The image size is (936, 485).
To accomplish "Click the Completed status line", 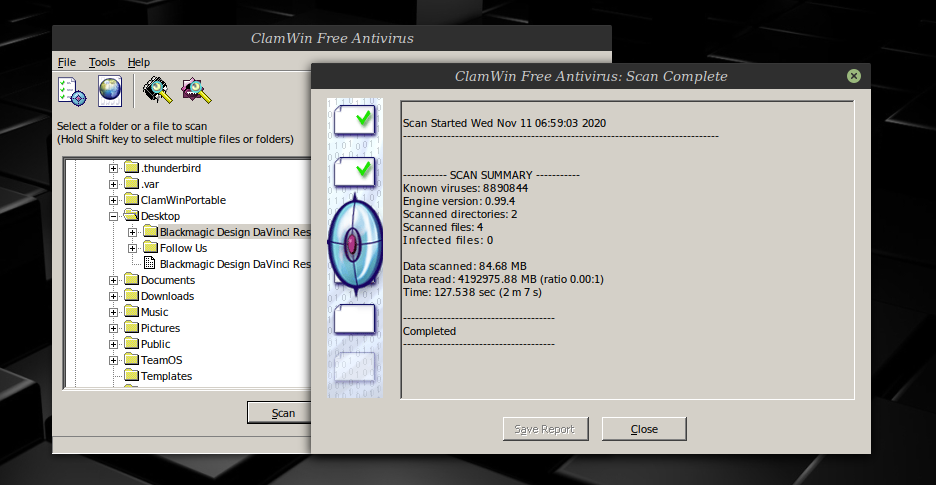I will pos(429,331).
